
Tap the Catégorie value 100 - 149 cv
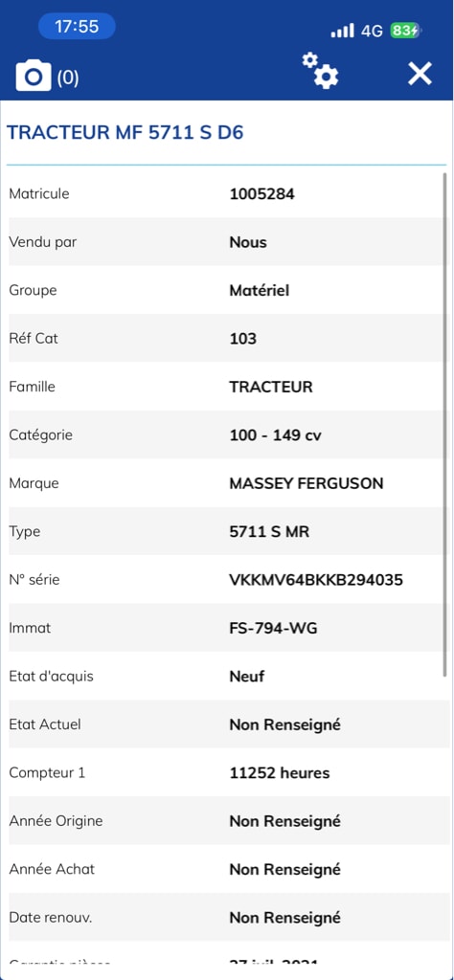pos(275,435)
